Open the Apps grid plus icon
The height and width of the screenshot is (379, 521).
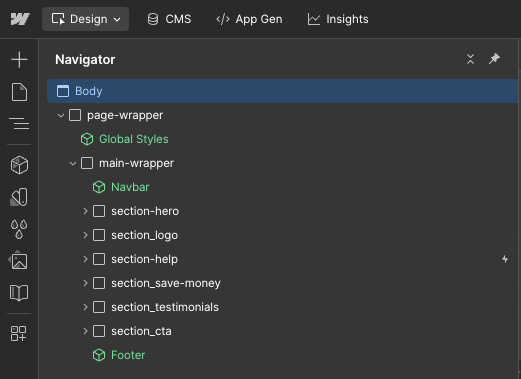18,333
